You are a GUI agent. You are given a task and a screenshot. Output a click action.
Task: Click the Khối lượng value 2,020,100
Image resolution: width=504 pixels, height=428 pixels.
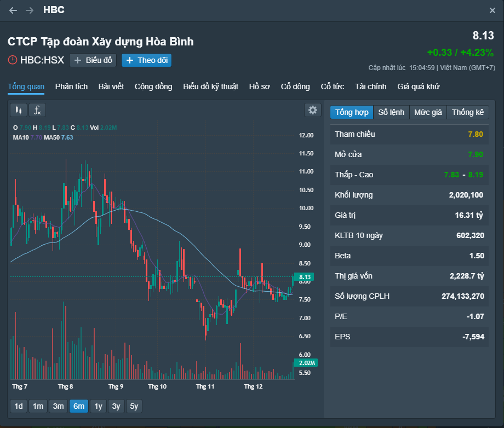466,195
